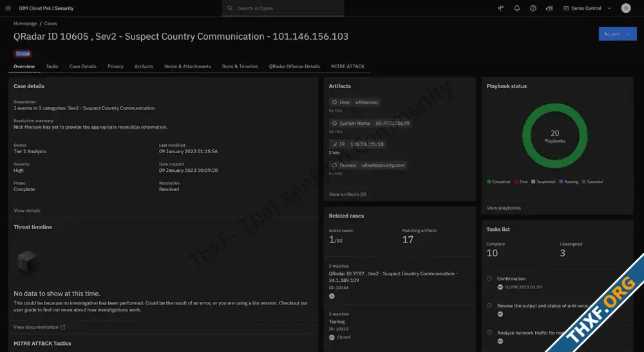This screenshot has width=644, height=352.
Task: Toggle the Running legend entry
Action: pos(569,181)
